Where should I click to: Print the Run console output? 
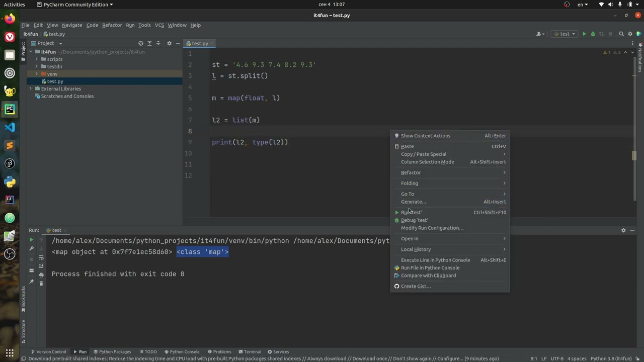41,275
